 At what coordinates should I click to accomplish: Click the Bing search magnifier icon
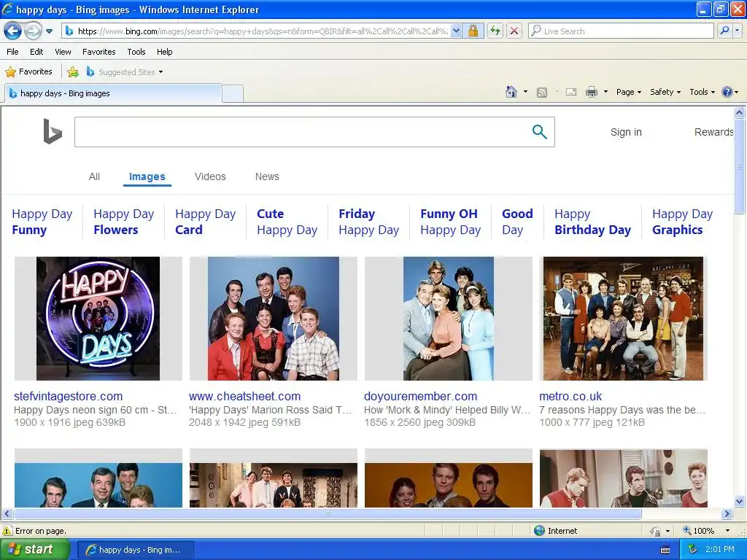click(539, 132)
